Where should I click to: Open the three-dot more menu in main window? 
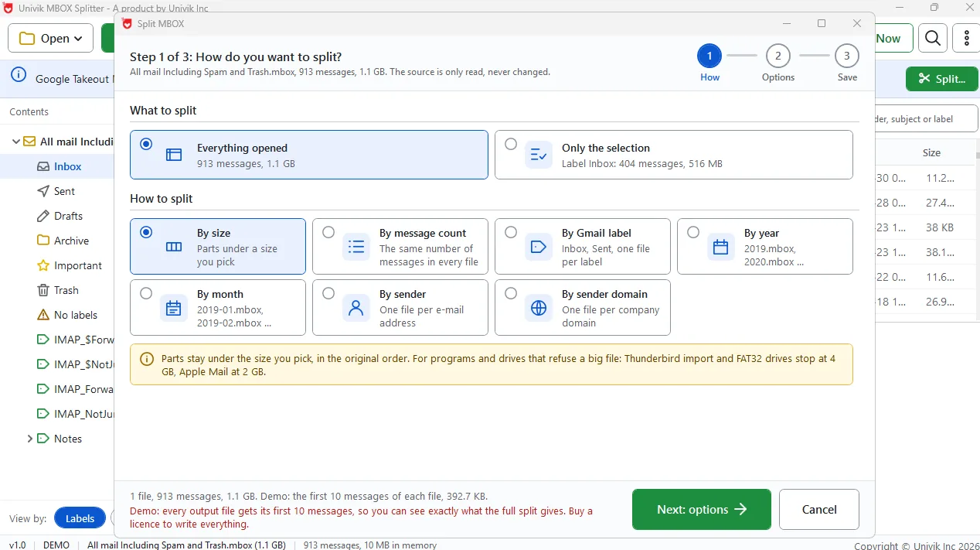[x=967, y=38]
